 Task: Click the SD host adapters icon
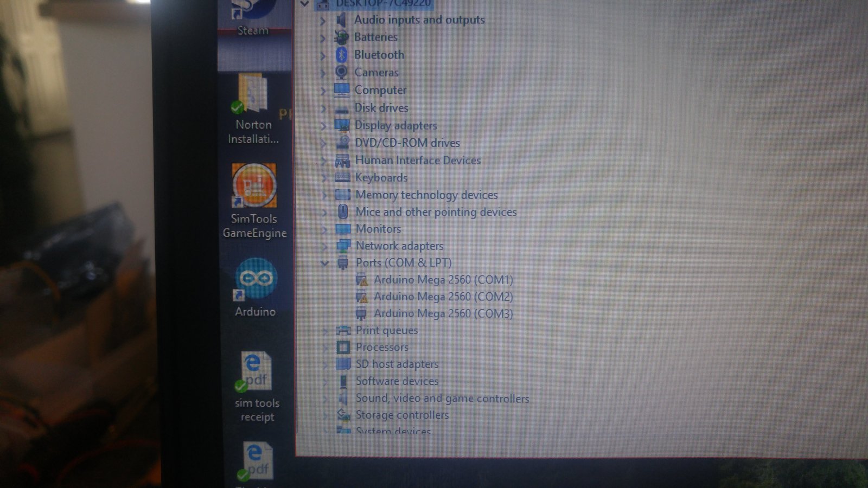click(x=343, y=364)
